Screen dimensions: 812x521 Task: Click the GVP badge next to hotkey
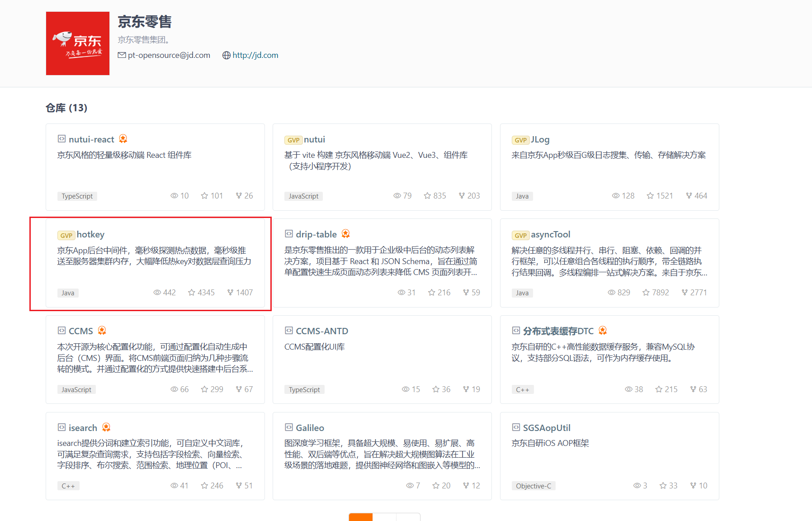coord(66,235)
